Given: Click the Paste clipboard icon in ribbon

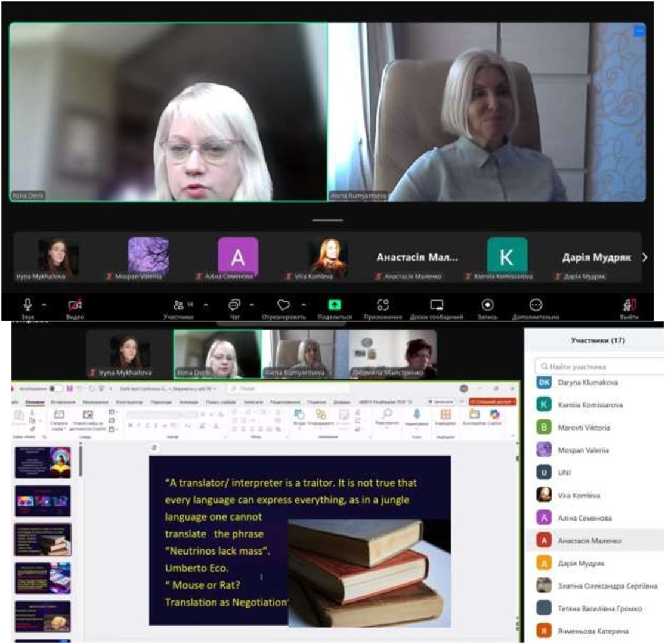Looking at the screenshot, I should click(20, 414).
